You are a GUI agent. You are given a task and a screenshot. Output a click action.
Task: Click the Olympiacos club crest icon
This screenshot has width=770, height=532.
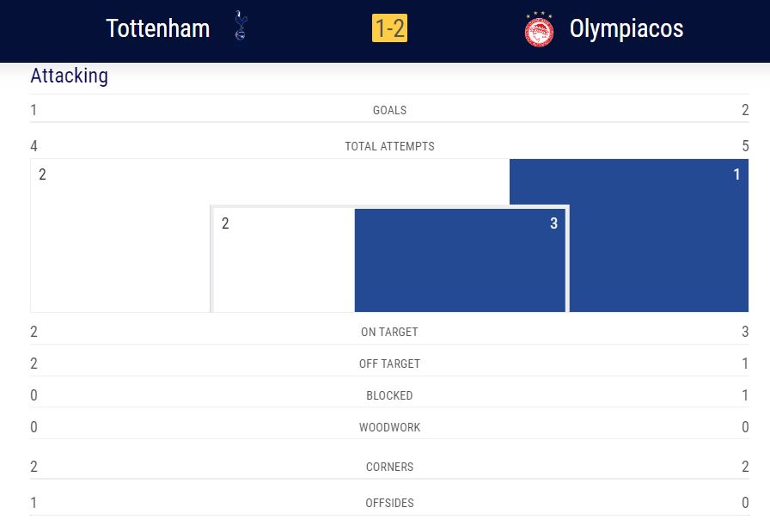(539, 29)
